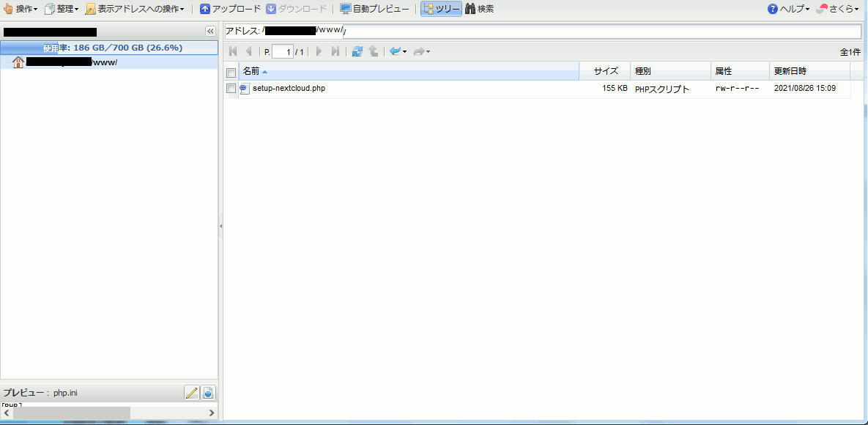Click the setup-nextcloud.php file icon
Screen dimensions: 868x425
245,89
